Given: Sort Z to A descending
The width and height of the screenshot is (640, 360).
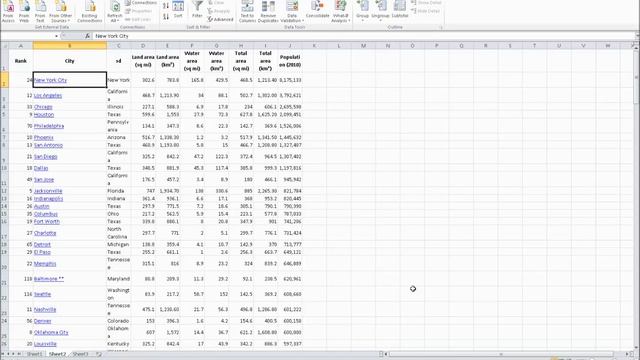Looking at the screenshot, I should (166, 17).
